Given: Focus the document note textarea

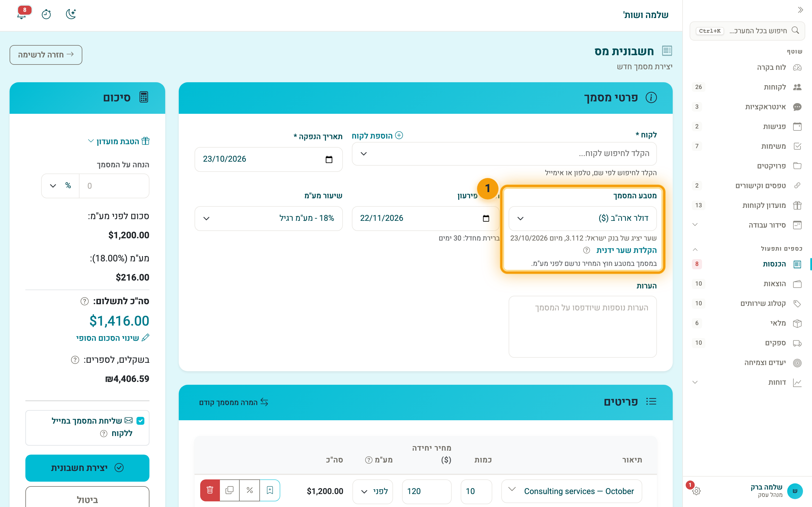Looking at the screenshot, I should pos(582,326).
